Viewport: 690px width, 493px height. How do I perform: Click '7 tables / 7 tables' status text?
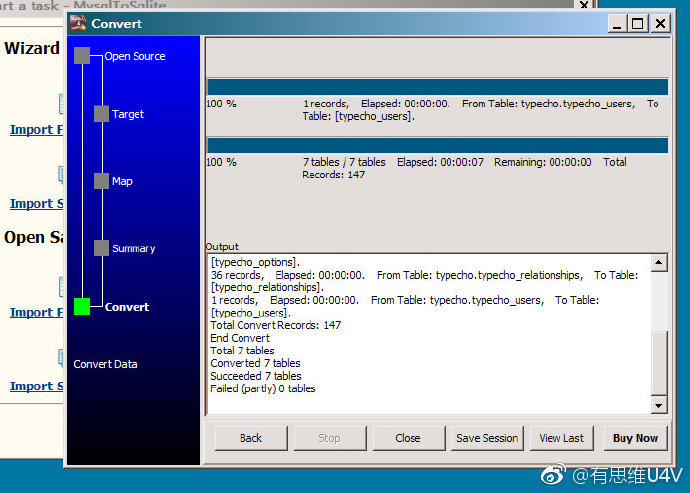[344, 162]
